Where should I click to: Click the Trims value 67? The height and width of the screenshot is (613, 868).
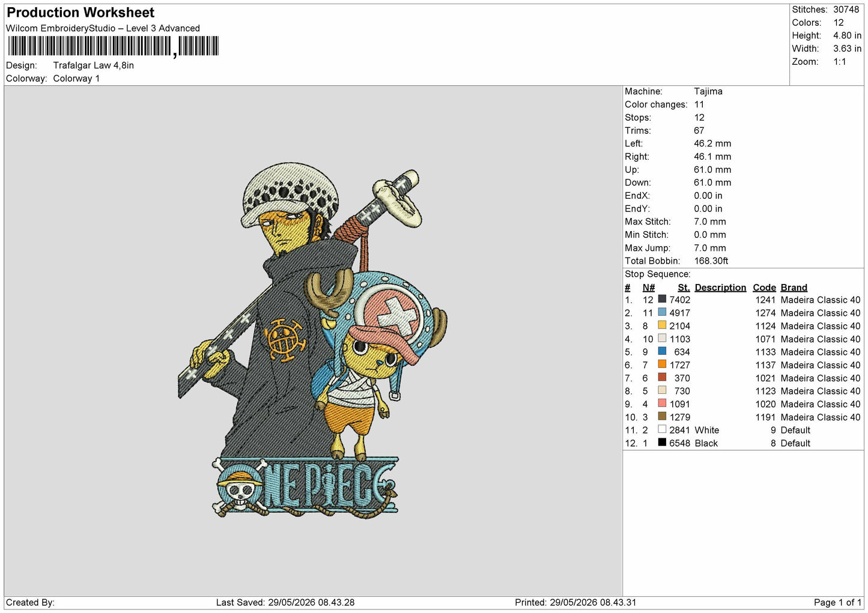click(x=699, y=130)
